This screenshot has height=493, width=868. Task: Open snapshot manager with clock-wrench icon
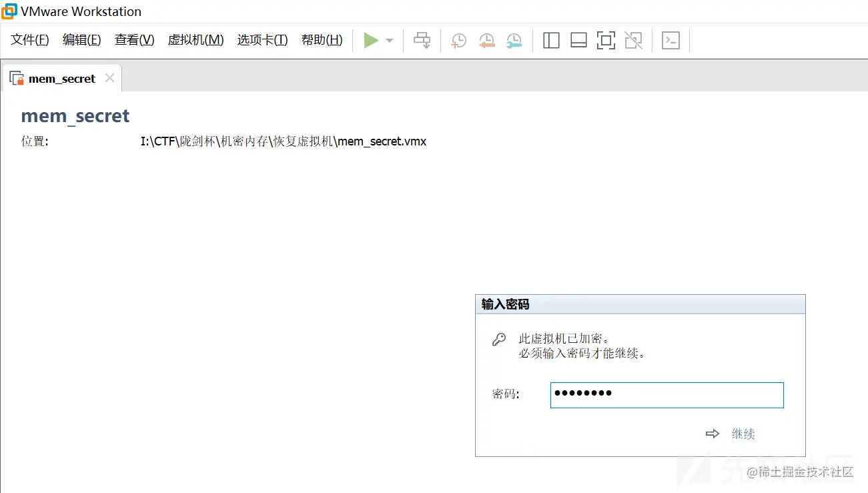514,41
